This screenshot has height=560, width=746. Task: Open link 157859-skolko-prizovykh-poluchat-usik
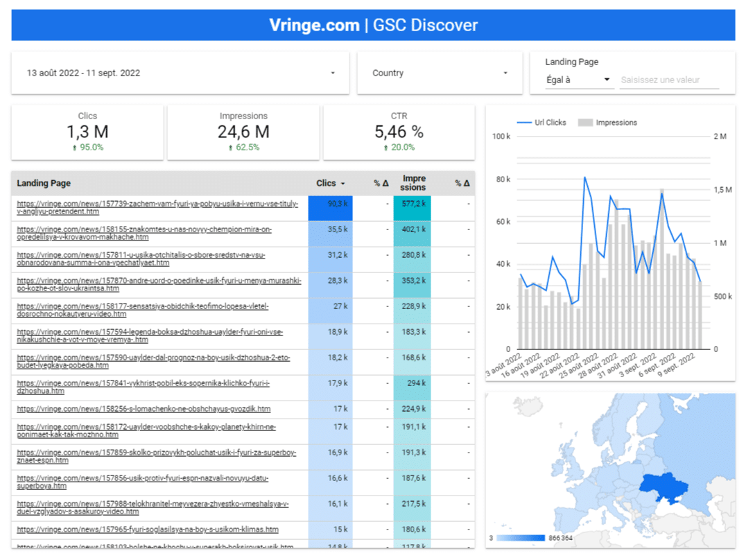157,456
